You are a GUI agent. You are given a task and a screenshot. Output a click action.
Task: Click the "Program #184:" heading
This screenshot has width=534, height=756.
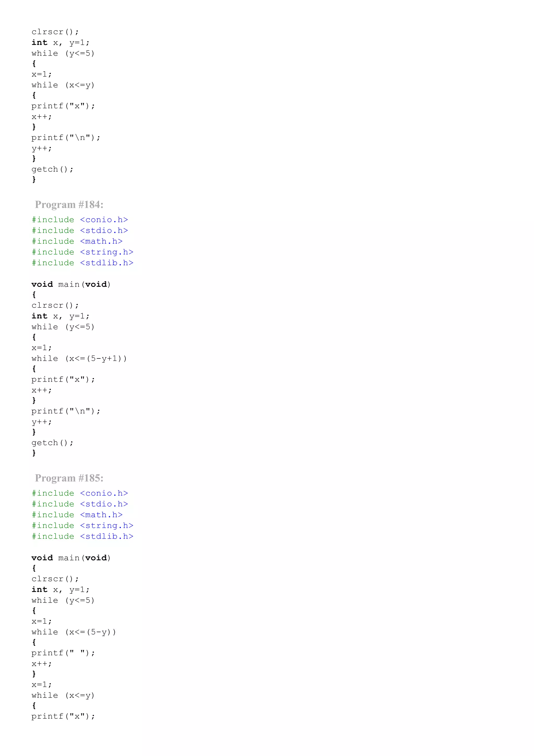[69, 205]
